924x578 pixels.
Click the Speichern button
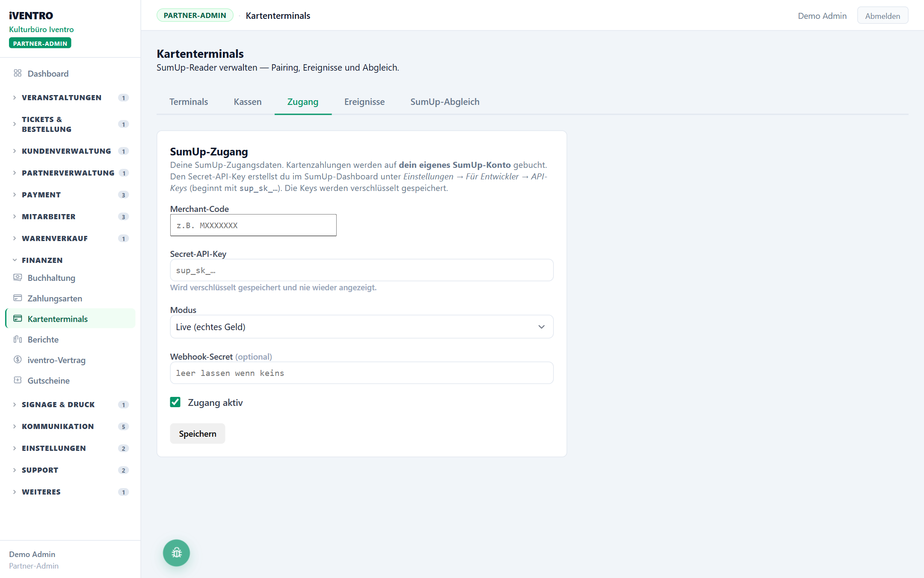(x=198, y=434)
